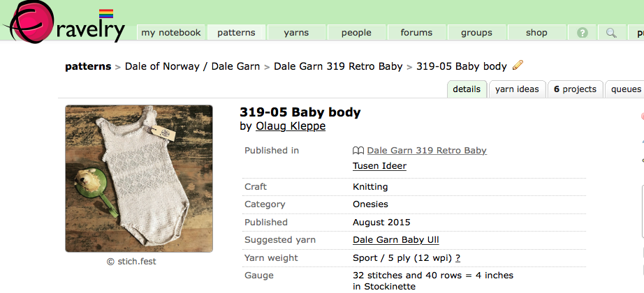
Task: Go to the people tab
Action: (356, 33)
